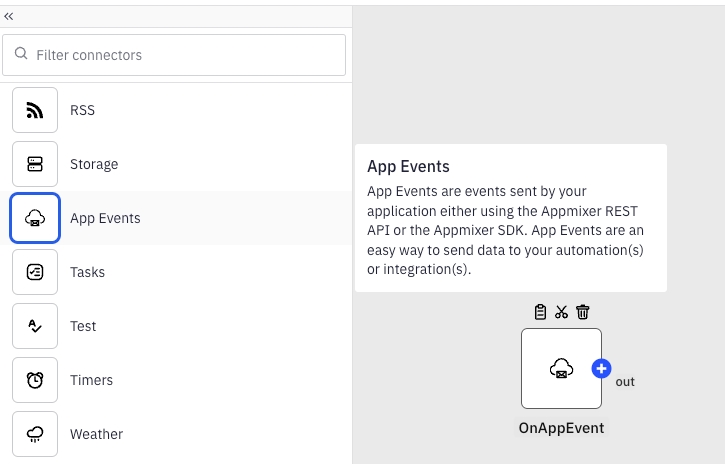Click the RSS label in list

[82, 110]
